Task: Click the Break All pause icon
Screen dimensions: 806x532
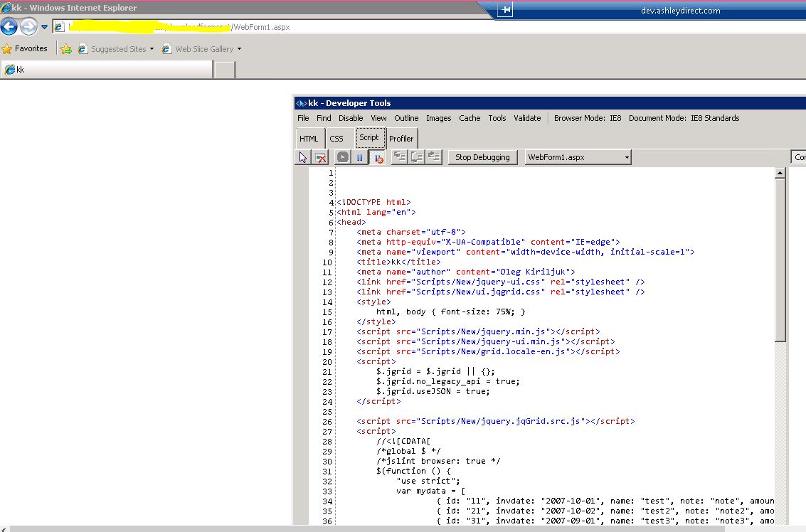Action: coord(360,157)
